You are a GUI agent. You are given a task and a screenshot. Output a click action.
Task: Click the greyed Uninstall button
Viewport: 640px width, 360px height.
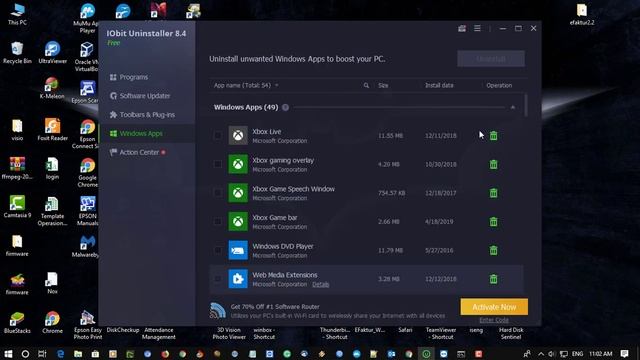pos(491,59)
